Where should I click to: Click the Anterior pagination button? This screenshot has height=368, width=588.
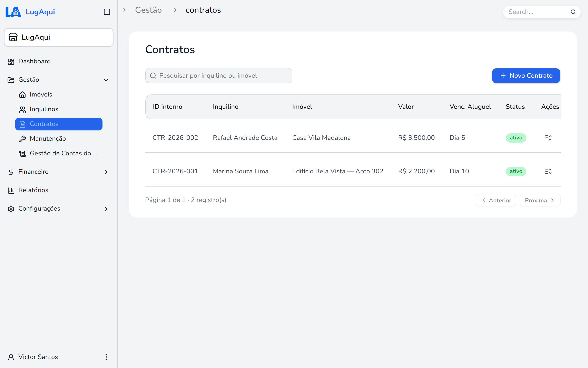tap(496, 200)
